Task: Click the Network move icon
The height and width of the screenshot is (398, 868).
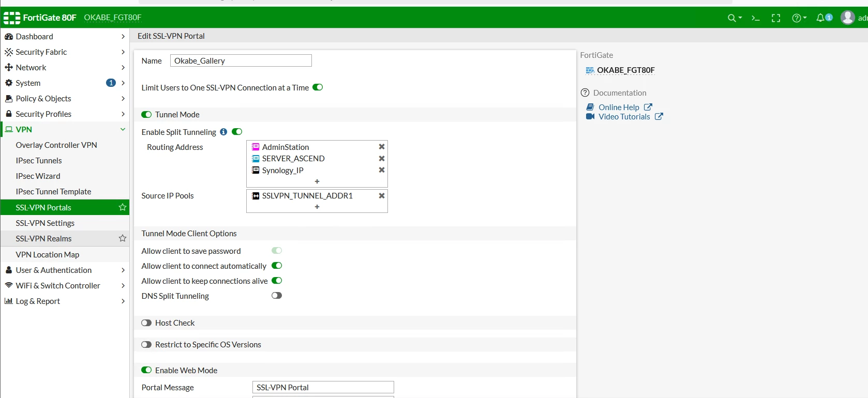Action: [9, 68]
